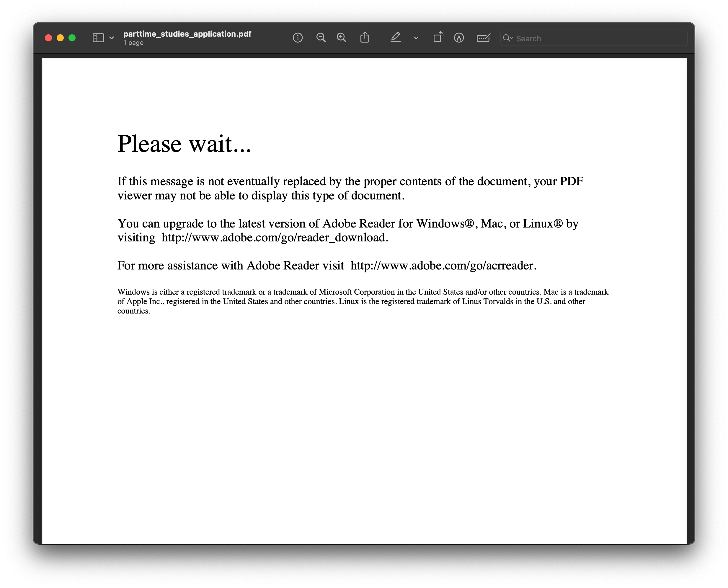Close the Preview window with red button
The image size is (728, 588).
(48, 38)
